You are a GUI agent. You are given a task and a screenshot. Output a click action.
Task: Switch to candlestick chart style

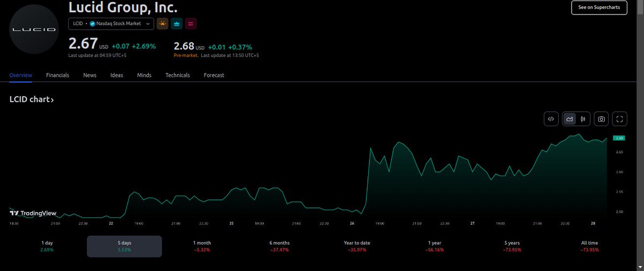point(583,119)
